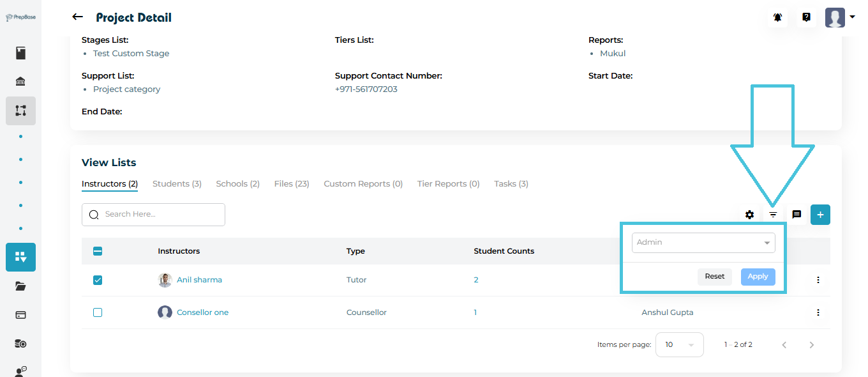The height and width of the screenshot is (377, 868).
Task: Switch to the Files (23) tab
Action: (291, 184)
